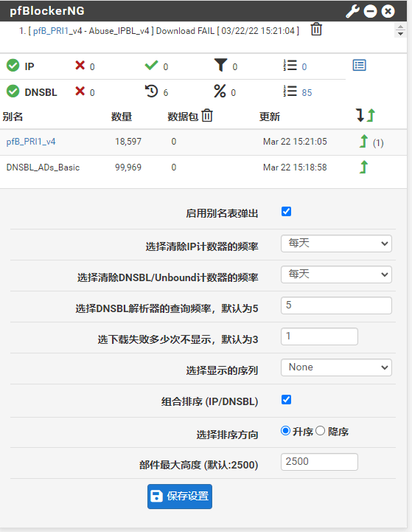Focus the DNSBL resolver query frequency field
Viewport: 412px width, 532px height.
click(x=336, y=305)
